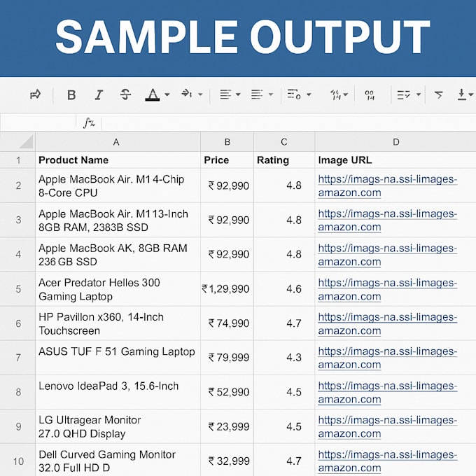
Task: Open image URL link in row 10
Action: [x=388, y=461]
